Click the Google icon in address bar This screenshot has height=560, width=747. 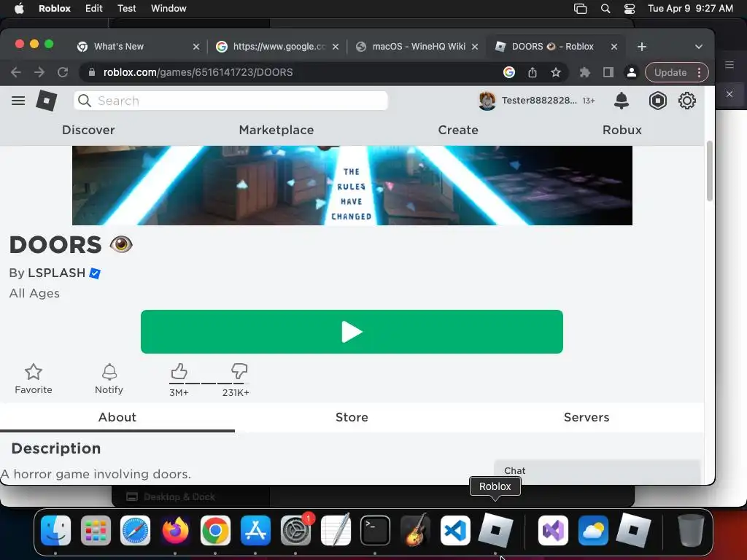click(x=508, y=72)
